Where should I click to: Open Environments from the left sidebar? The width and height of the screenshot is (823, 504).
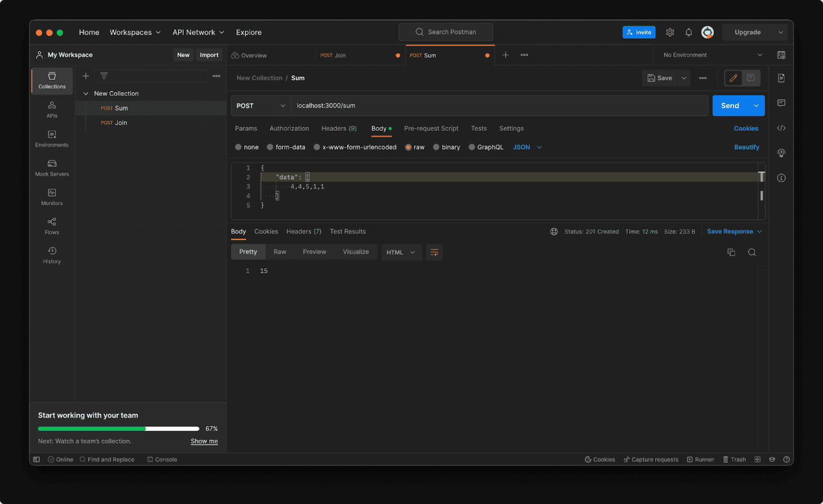point(51,139)
